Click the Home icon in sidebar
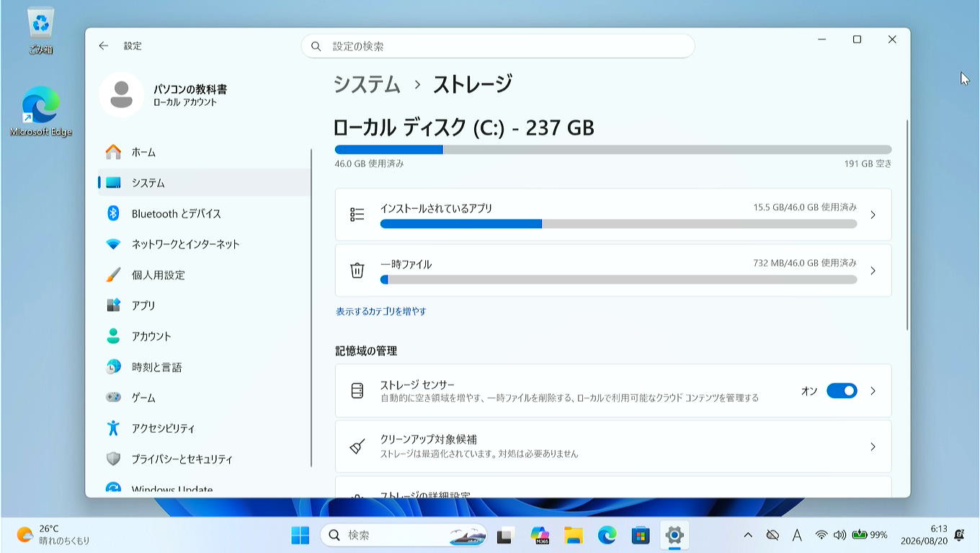 113,152
